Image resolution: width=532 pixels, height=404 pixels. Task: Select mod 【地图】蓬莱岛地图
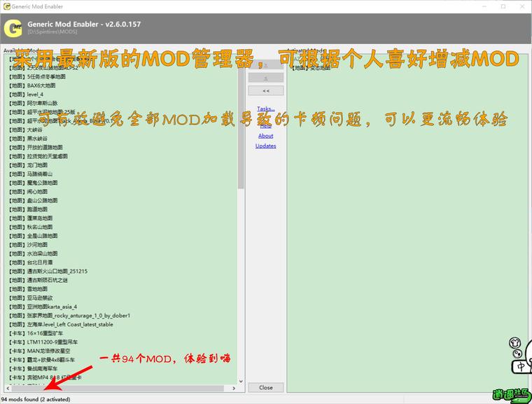click(x=31, y=218)
